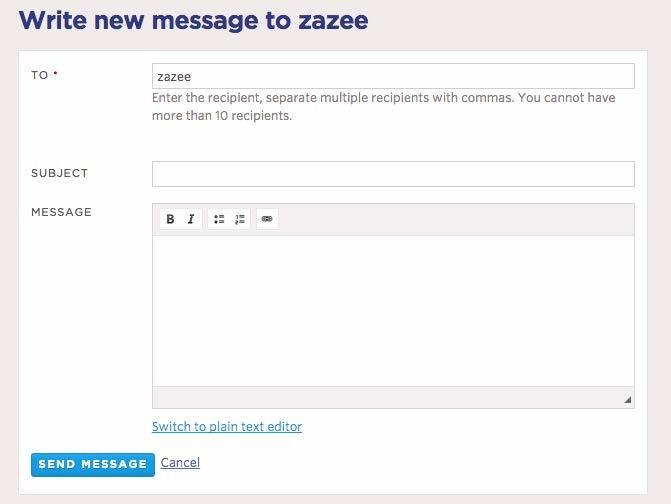The image size is (671, 504).
Task: Click the To recipient field
Action: coord(393,76)
